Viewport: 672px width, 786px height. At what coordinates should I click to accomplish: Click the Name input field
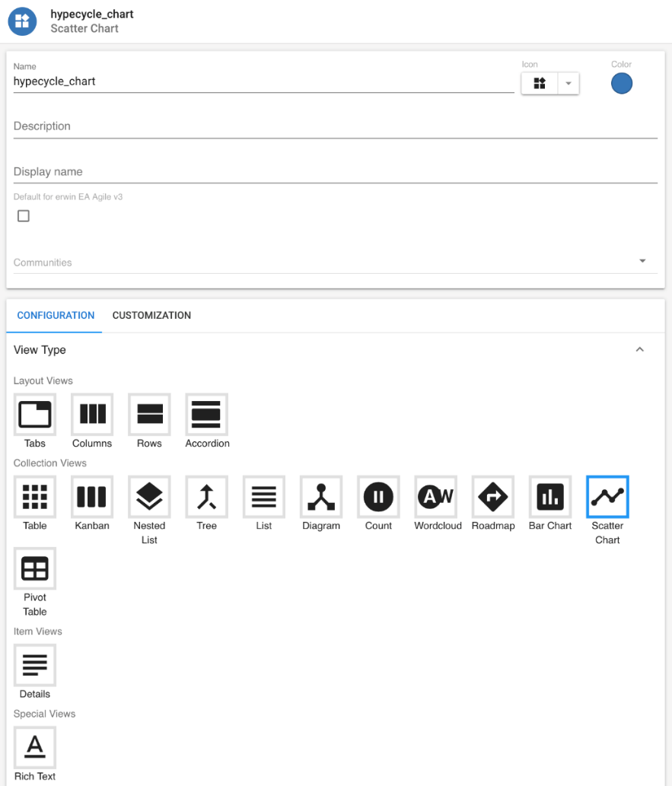point(263,81)
